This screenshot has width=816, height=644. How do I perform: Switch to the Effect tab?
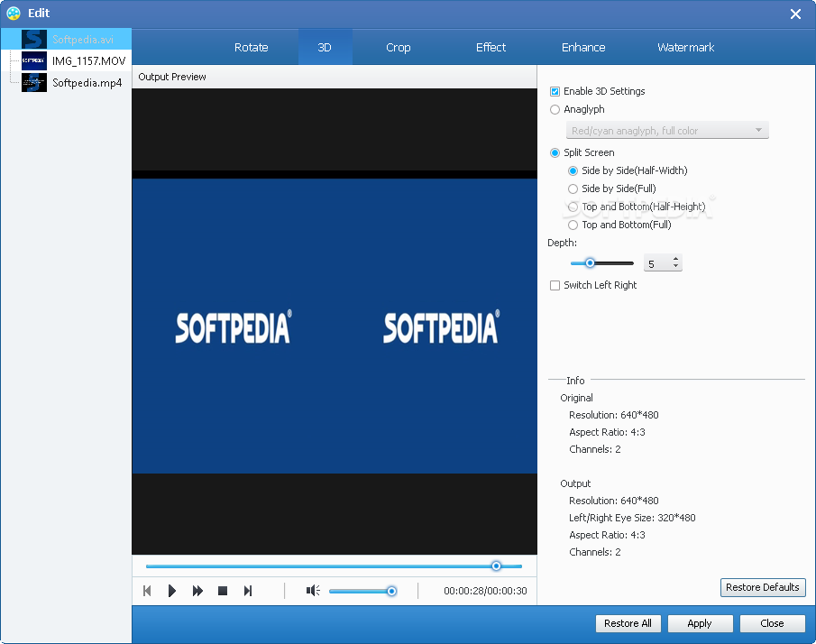(491, 48)
